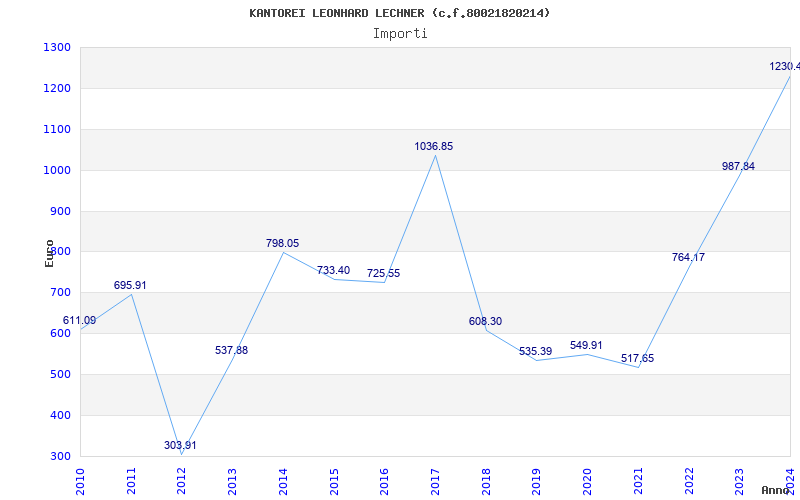This screenshot has width=800, height=500.
Task: Click the 300 y-axis tick label
Action: (60, 456)
